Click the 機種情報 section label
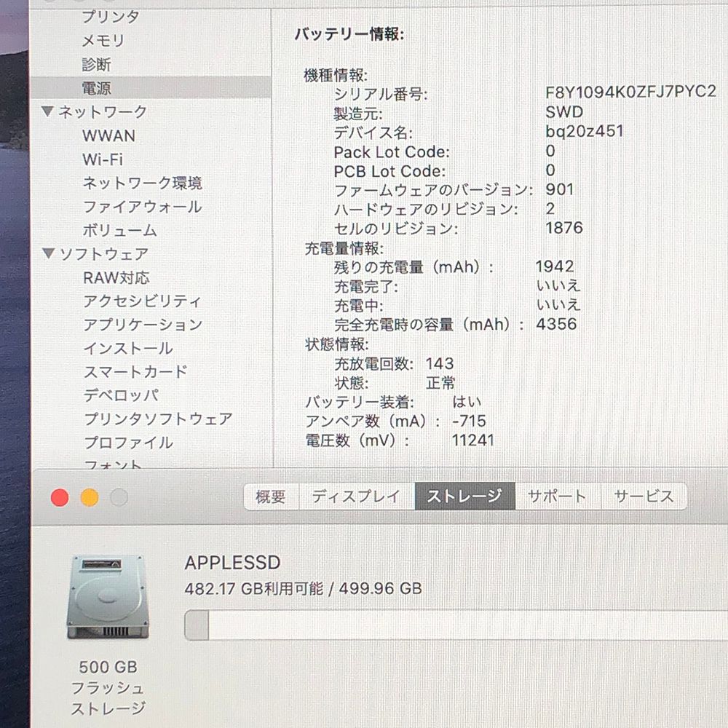Image resolution: width=728 pixels, height=728 pixels. tap(336, 75)
